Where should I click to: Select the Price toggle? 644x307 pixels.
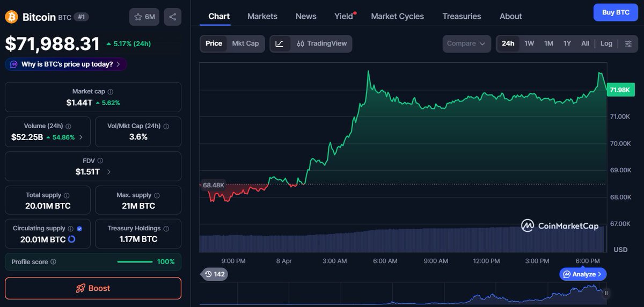pyautogui.click(x=214, y=43)
